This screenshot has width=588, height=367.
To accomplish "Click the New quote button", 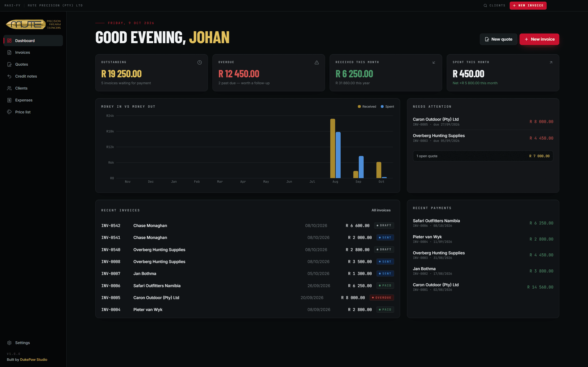I will (x=498, y=39).
